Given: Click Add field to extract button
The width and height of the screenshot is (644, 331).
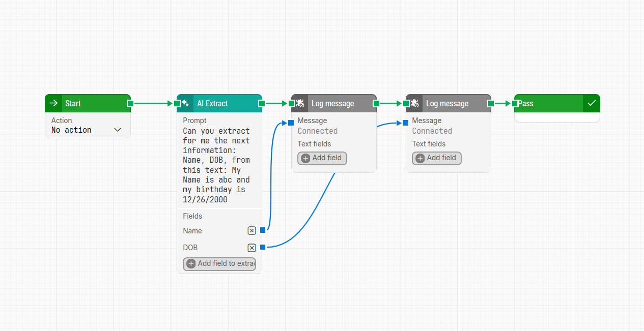Looking at the screenshot, I should click(219, 264).
